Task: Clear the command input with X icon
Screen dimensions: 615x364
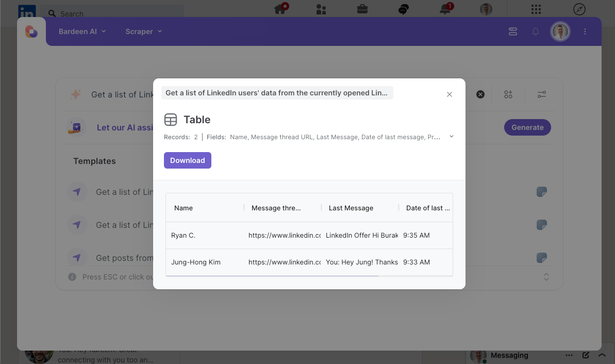Action: pos(480,94)
